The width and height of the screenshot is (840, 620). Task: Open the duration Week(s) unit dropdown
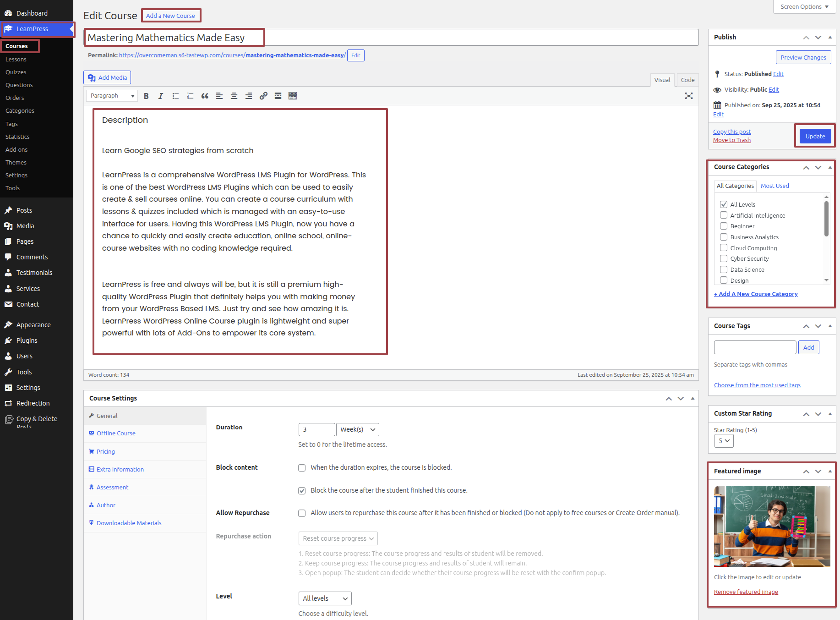point(357,429)
